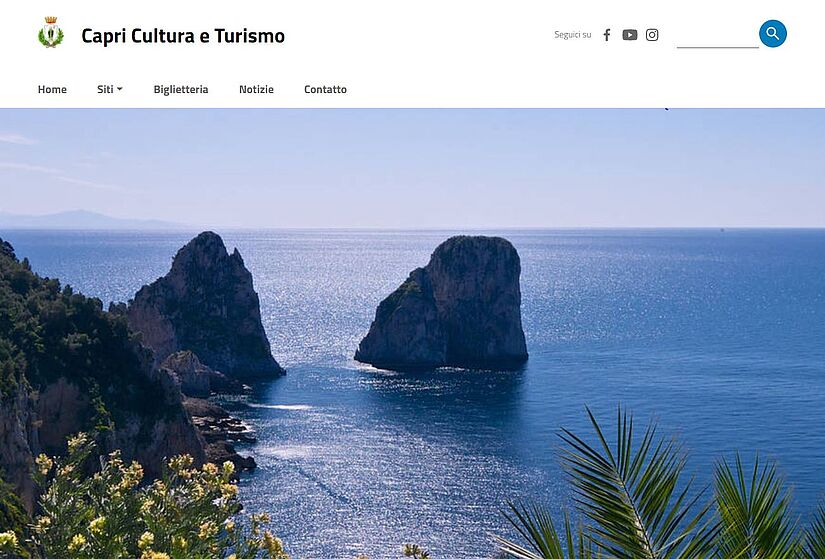Open the YouTube channel icon

(x=630, y=35)
